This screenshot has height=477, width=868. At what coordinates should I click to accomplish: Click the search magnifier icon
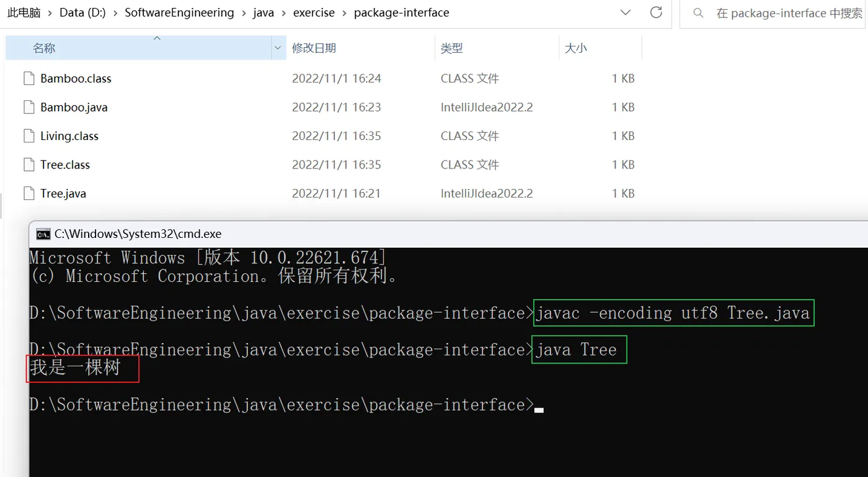coord(698,13)
